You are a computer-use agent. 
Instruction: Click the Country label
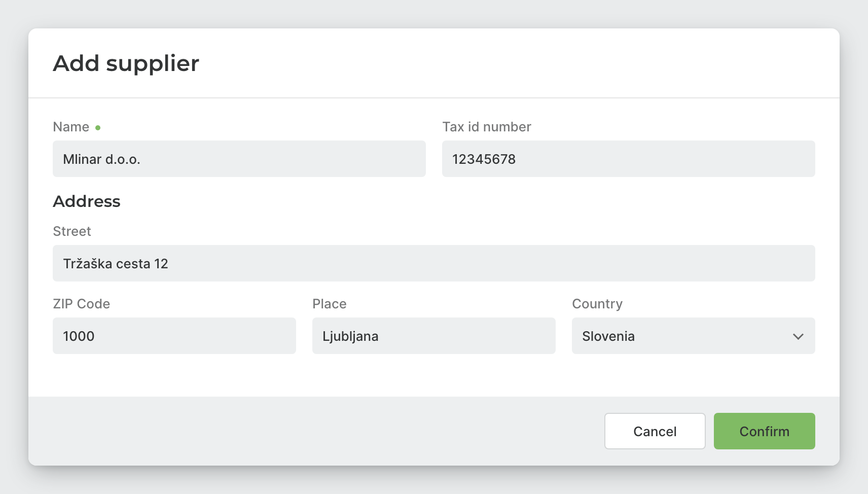pyautogui.click(x=597, y=304)
